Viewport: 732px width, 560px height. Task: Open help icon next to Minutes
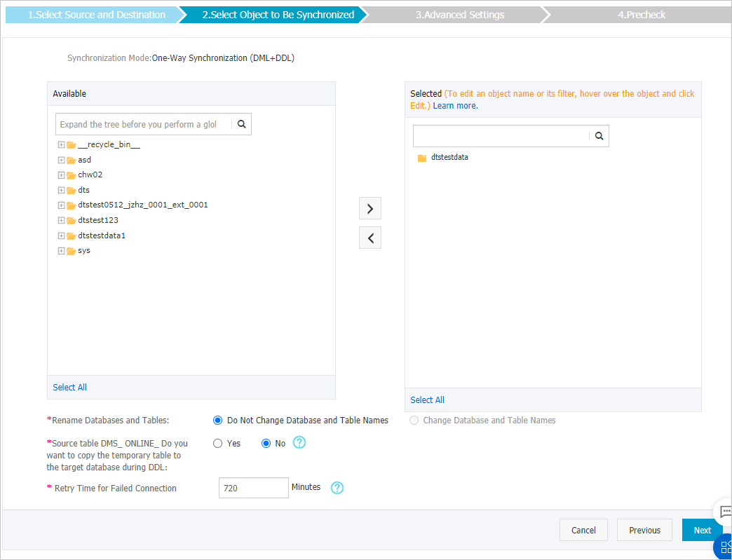click(337, 488)
